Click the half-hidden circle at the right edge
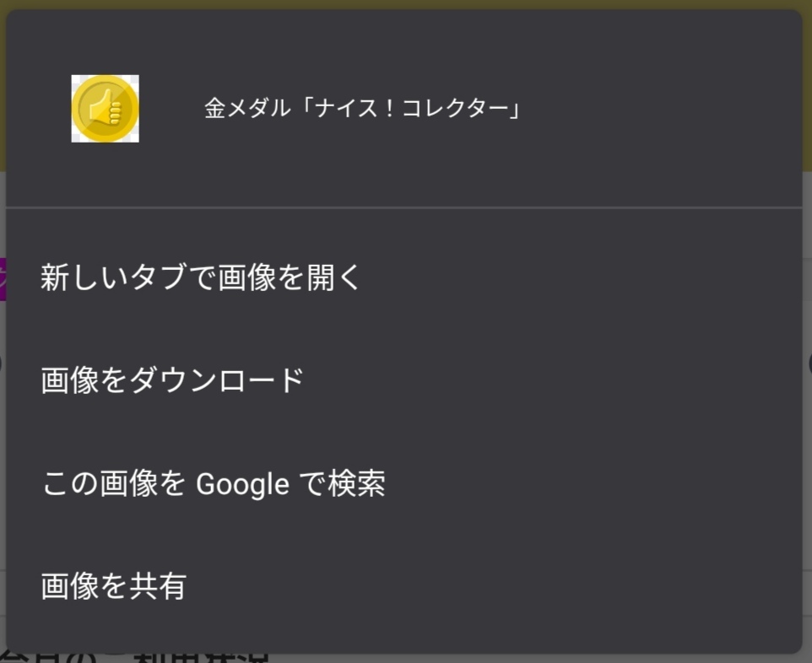Viewport: 812px width, 663px height. coord(809,364)
